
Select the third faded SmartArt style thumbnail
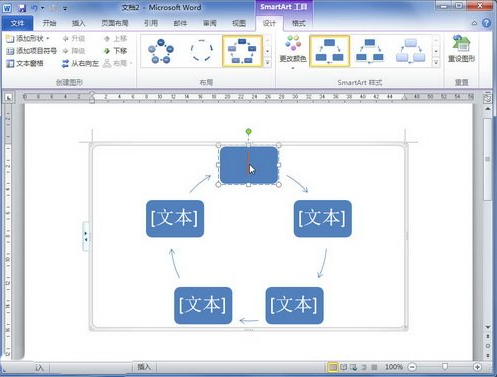pyautogui.click(x=410, y=51)
